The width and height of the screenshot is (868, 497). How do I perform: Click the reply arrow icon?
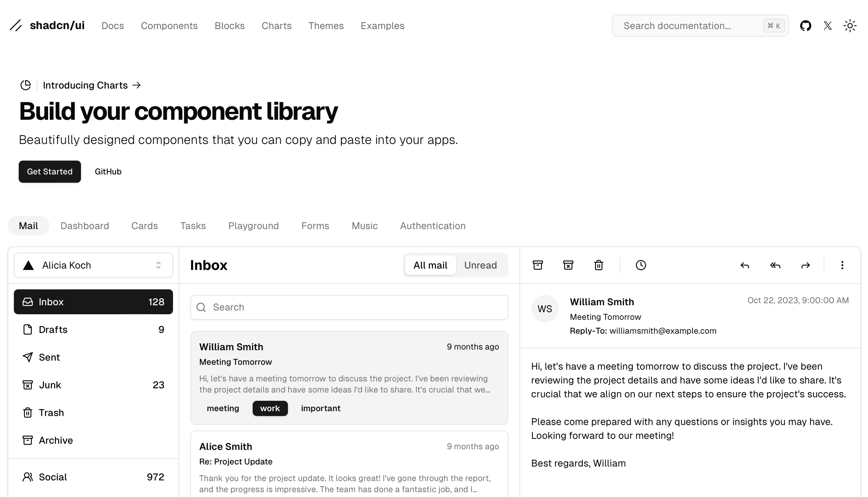[744, 265]
